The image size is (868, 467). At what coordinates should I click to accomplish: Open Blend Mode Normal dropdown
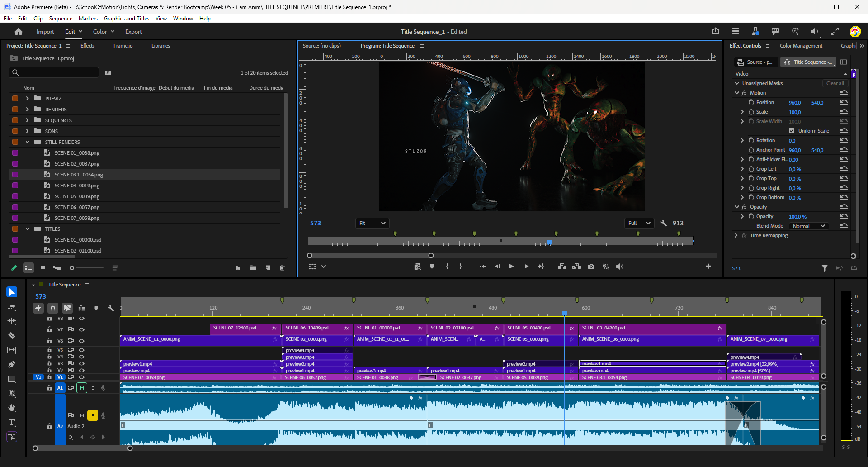click(809, 226)
